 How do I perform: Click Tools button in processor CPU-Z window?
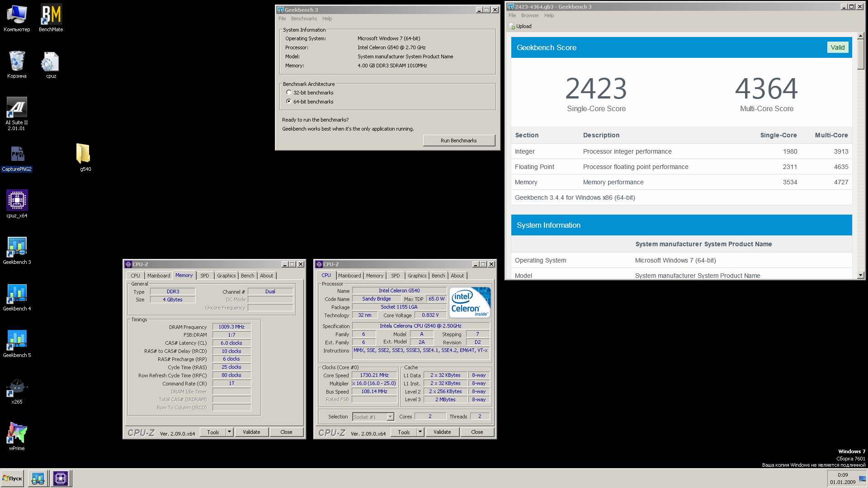coord(404,432)
